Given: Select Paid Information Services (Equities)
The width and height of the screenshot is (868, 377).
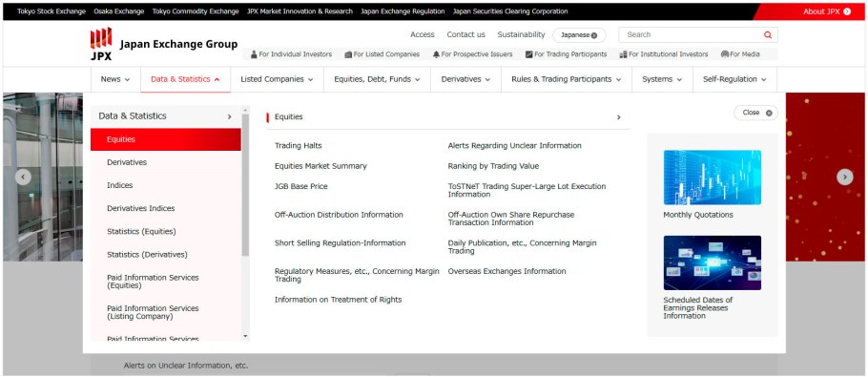Looking at the screenshot, I should [166, 282].
